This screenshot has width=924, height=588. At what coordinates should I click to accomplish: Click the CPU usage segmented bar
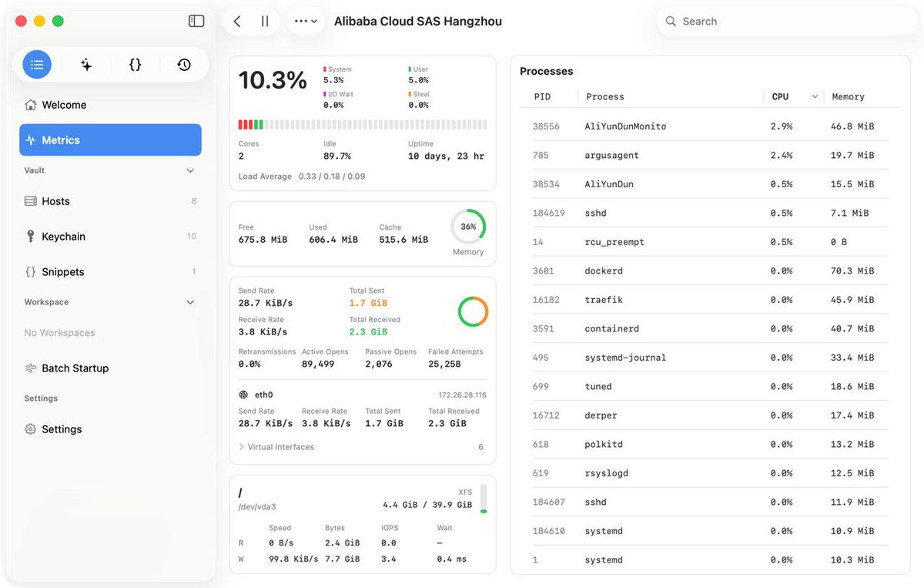[x=363, y=124]
